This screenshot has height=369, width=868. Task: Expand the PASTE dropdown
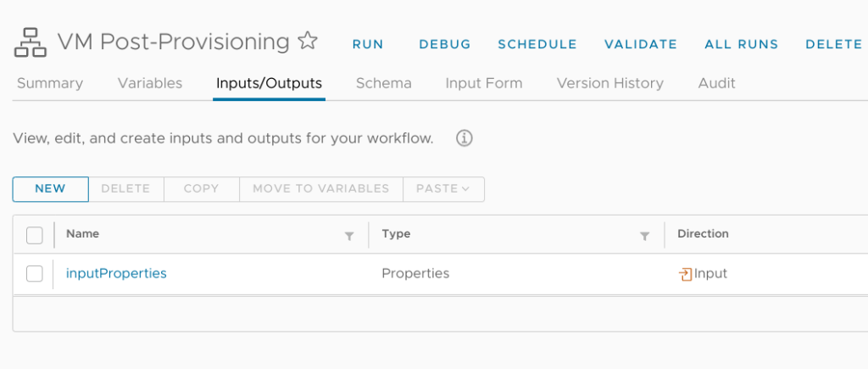pos(443,189)
